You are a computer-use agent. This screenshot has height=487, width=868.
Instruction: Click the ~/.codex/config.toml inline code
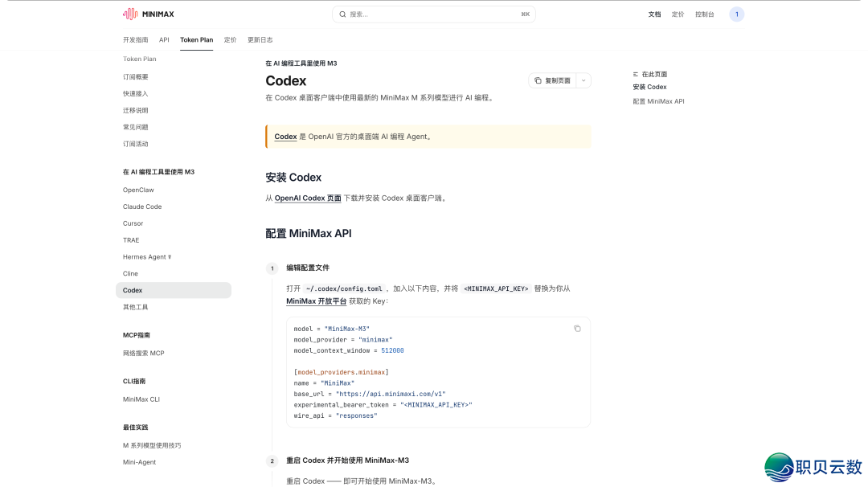click(344, 289)
